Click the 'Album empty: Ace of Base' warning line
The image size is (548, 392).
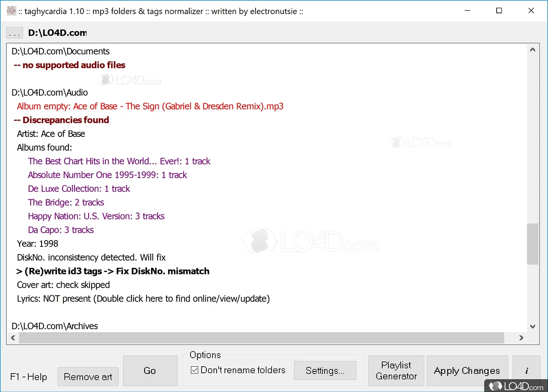point(150,106)
